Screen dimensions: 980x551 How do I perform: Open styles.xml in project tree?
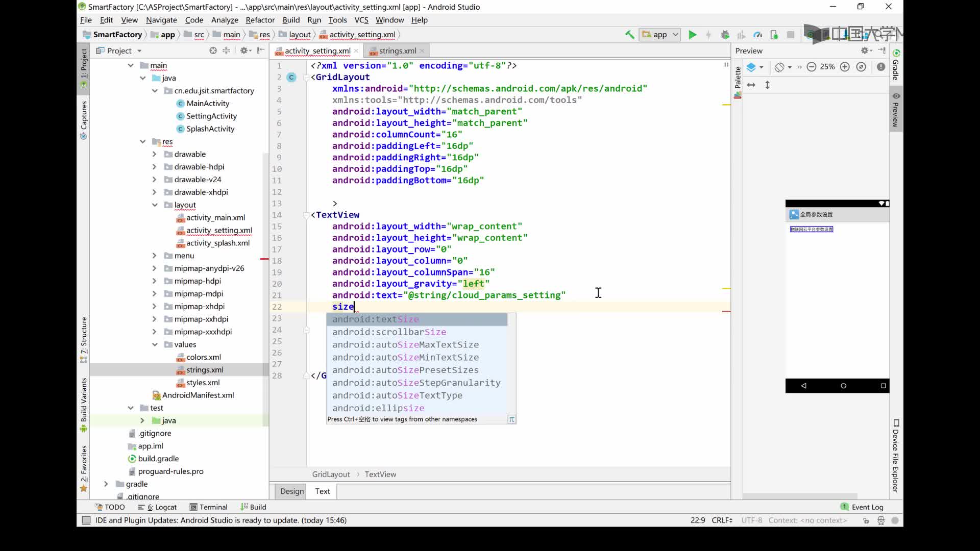[203, 383]
